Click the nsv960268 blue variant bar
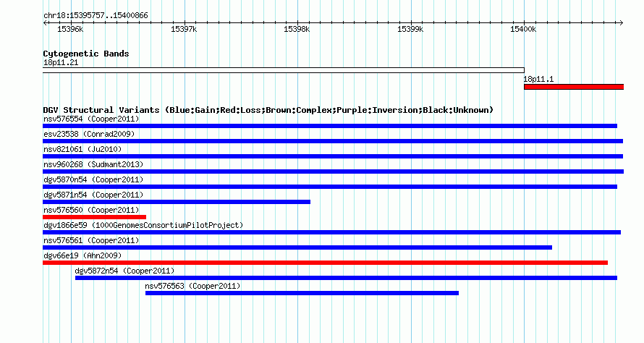Viewport: 644px width, 343px height. pos(333,171)
